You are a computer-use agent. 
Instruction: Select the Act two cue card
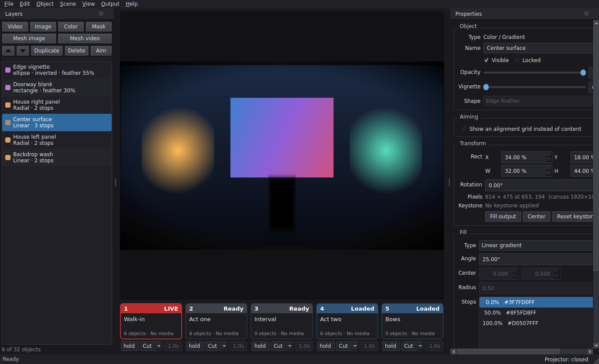347,322
